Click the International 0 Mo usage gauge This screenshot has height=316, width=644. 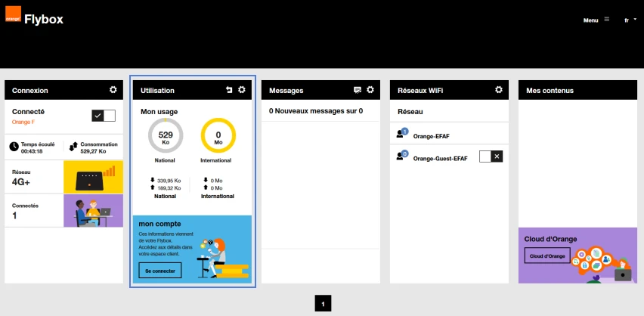tap(218, 135)
